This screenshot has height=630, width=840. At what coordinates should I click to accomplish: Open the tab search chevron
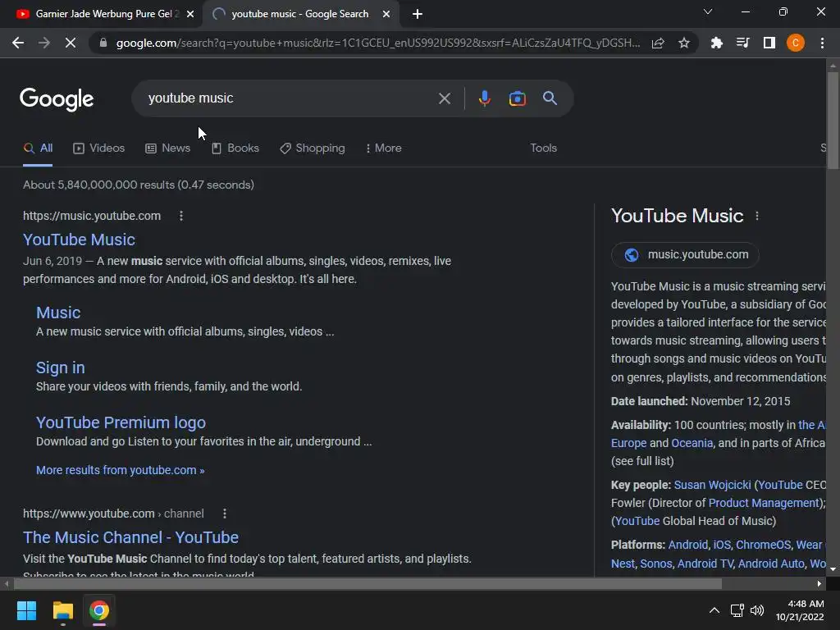708,11
